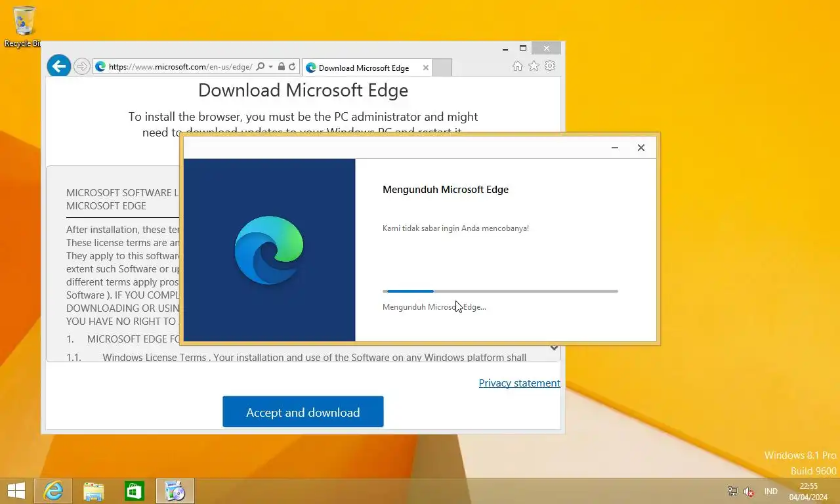The height and width of the screenshot is (504, 840).
Task: Click the Download Microsoft Edge page heading
Action: 303,91
